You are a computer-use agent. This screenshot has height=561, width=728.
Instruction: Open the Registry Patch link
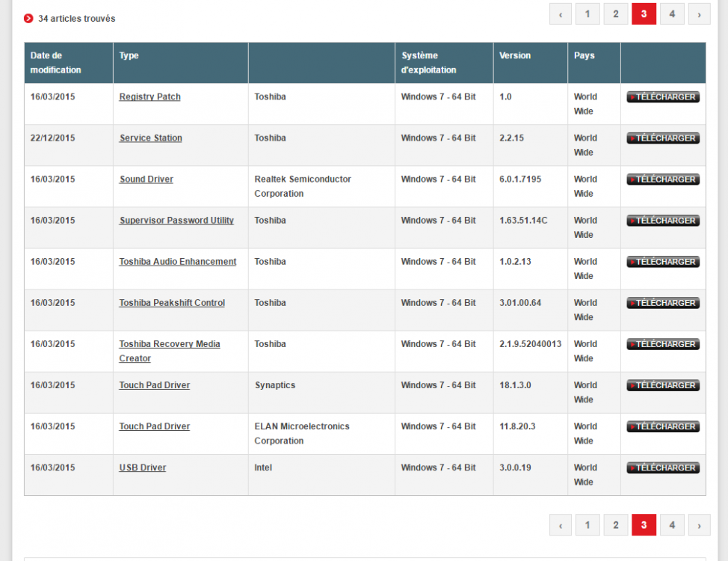(149, 97)
